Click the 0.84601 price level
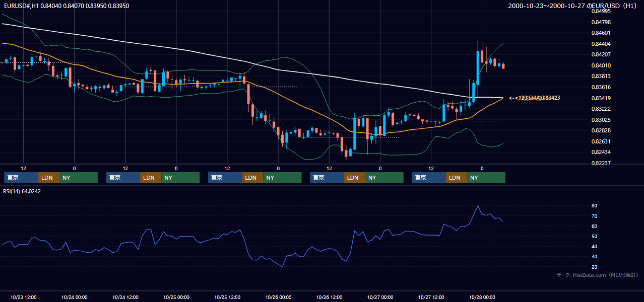The width and height of the screenshot is (644, 302). [601, 33]
